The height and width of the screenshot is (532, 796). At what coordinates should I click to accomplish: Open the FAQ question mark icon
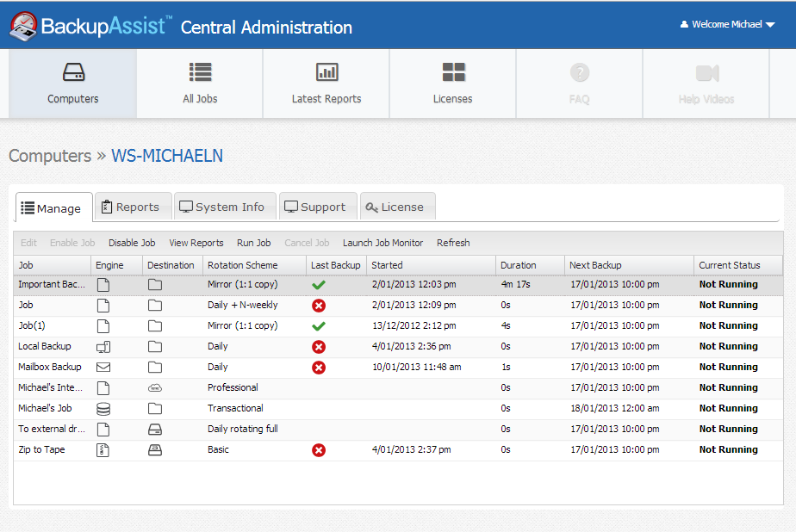[580, 72]
